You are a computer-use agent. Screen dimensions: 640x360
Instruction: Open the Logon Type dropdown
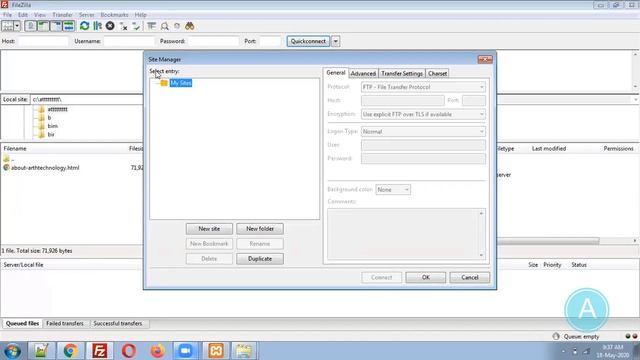coord(423,131)
